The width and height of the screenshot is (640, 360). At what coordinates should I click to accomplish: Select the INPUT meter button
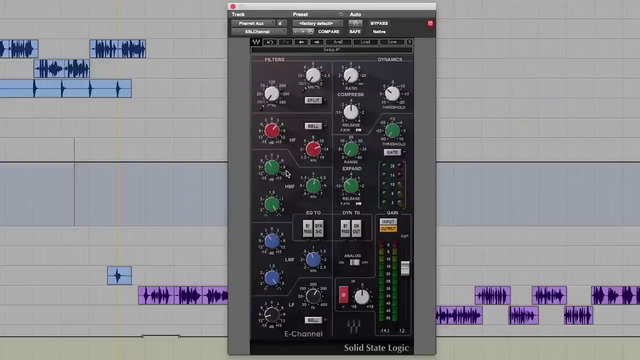click(388, 222)
